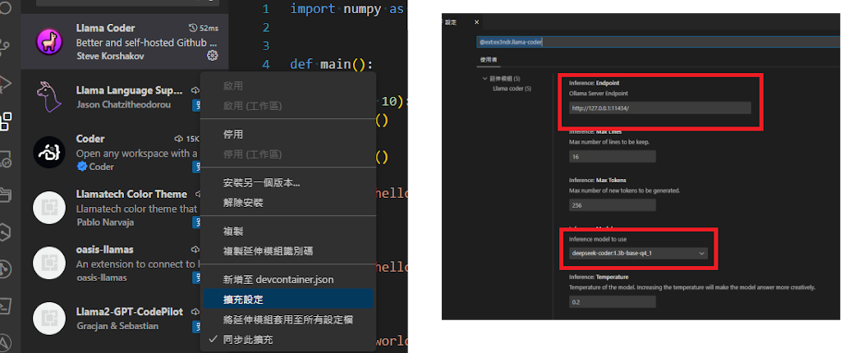
Task: Select the 使用者 settings scope tab
Action: [489, 60]
